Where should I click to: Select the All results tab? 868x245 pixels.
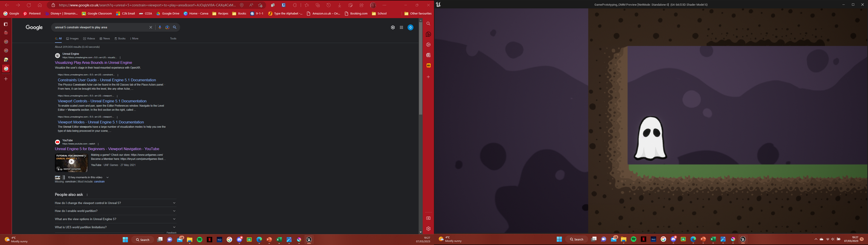point(58,38)
